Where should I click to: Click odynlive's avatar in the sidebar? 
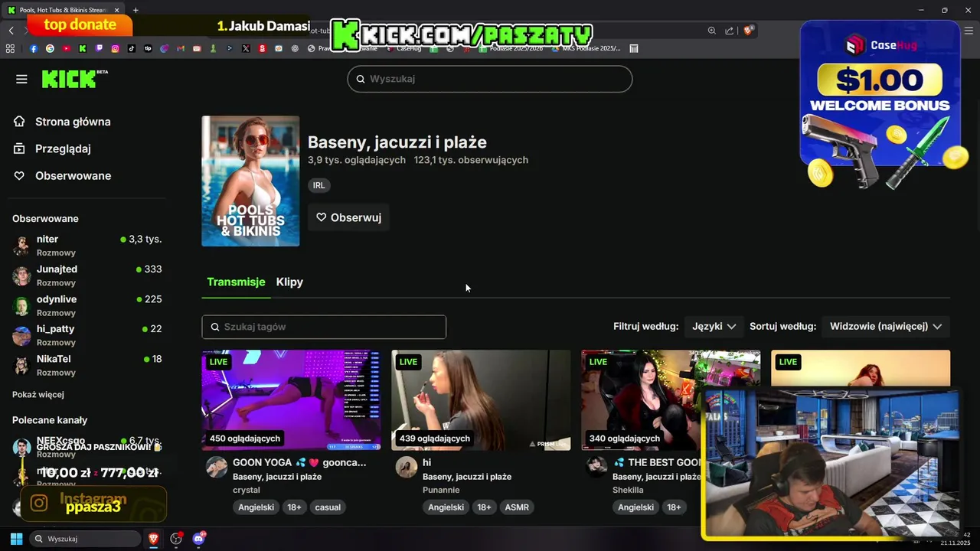(21, 305)
